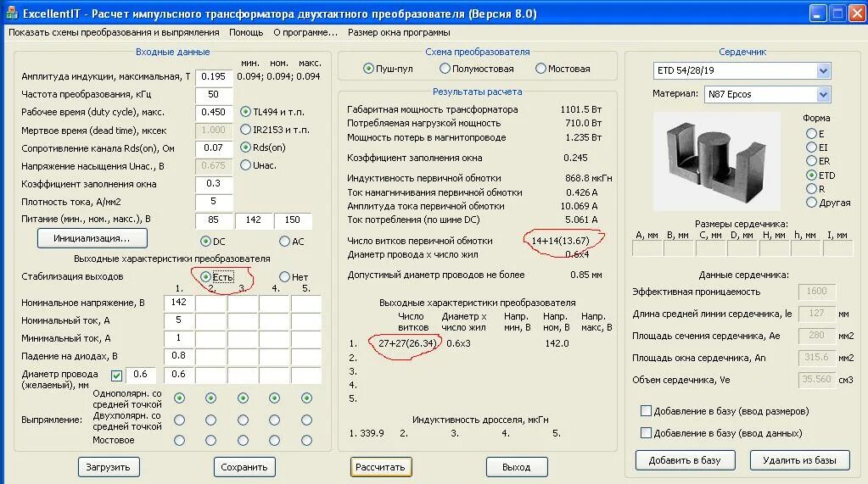Click the output 2 nominal voltage field
Image resolution: width=868 pixels, height=484 pixels.
coord(211,303)
